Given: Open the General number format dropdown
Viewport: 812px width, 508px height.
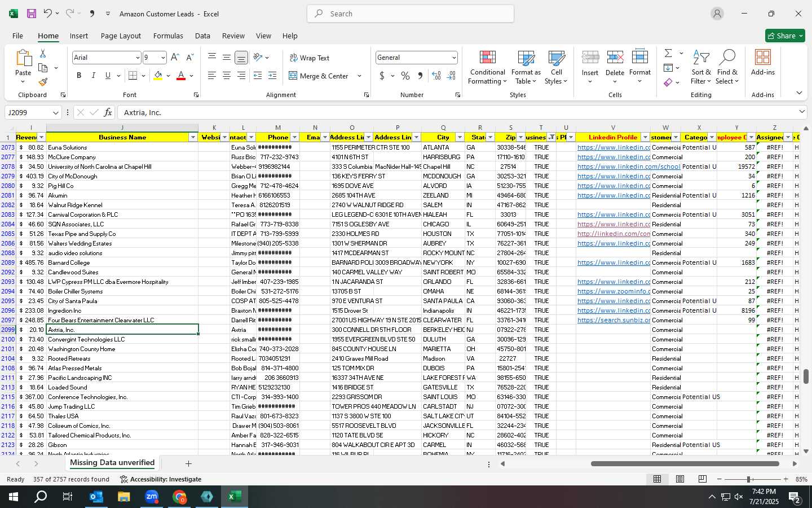Looking at the screenshot, I should tap(453, 58).
